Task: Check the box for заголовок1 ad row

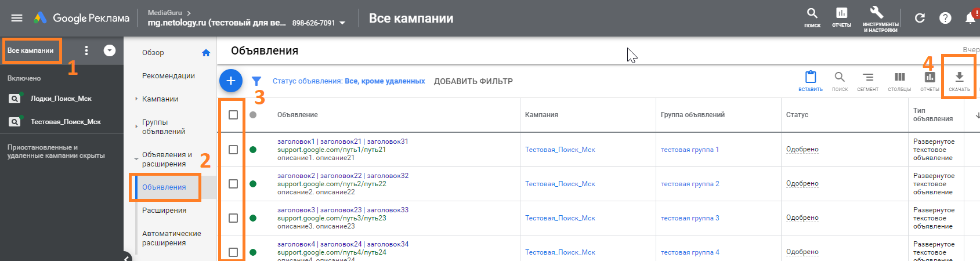Action: pyautogui.click(x=233, y=150)
